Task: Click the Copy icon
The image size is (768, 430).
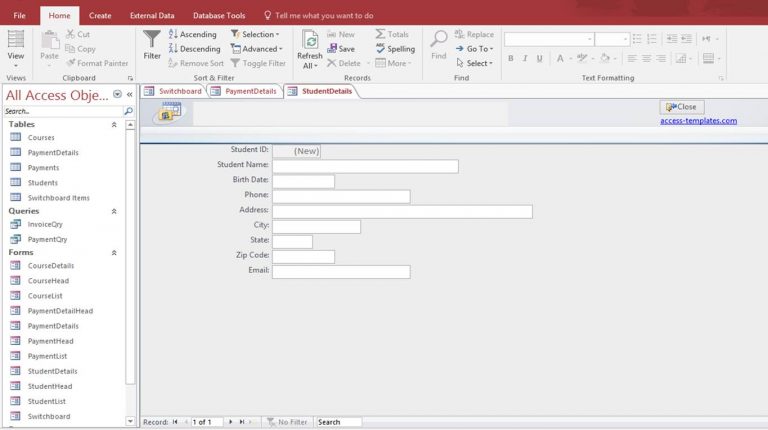Action: pos(70,48)
